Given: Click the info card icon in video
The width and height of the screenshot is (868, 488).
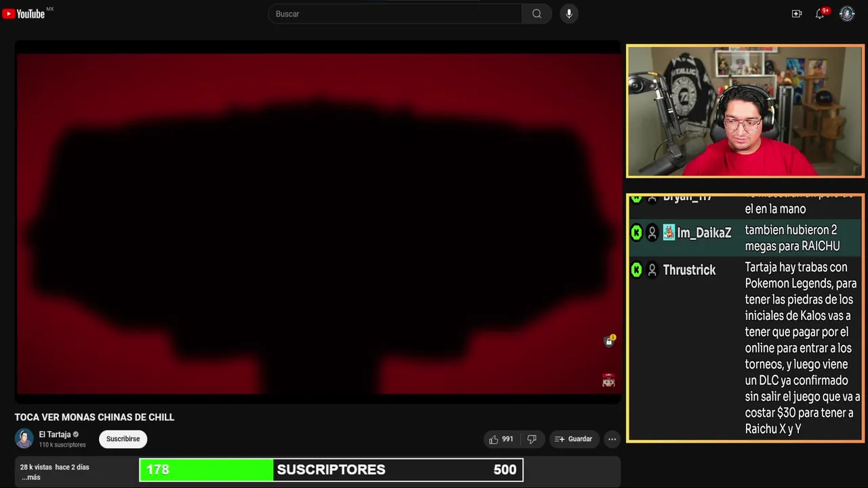Looking at the screenshot, I should point(609,341).
